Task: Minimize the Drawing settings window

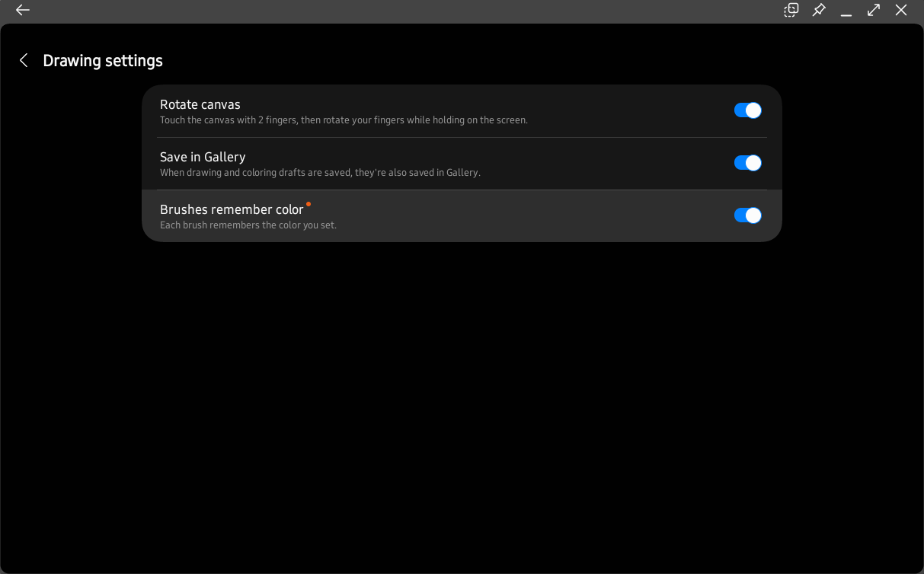Action: tap(846, 11)
